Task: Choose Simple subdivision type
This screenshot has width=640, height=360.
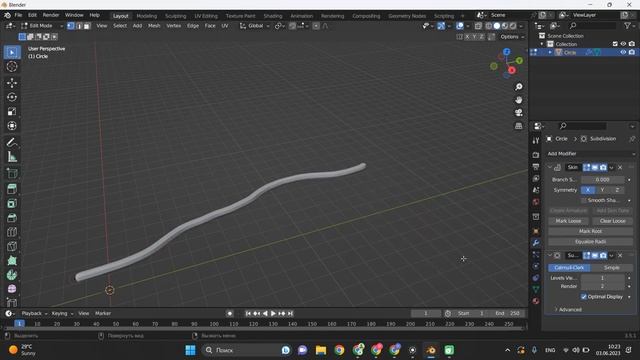Action: click(611, 268)
